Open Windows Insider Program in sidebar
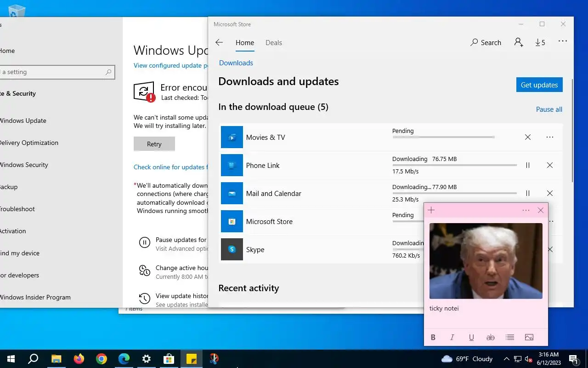The height and width of the screenshot is (368, 588). pyautogui.click(x=35, y=297)
